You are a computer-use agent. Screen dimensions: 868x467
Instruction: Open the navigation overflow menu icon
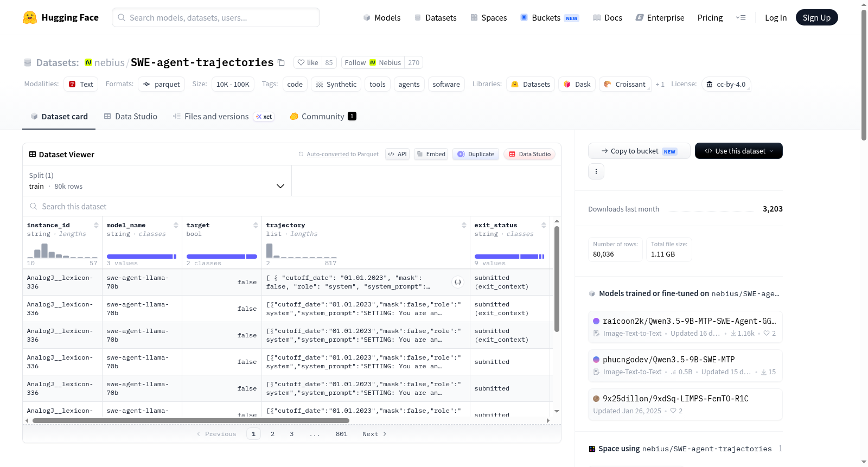pos(741,17)
